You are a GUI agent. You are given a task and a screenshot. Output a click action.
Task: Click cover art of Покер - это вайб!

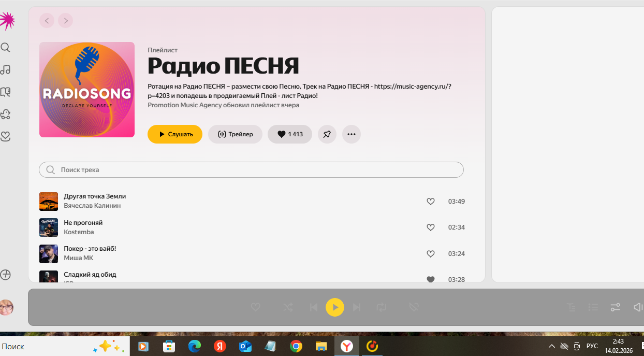[49, 254]
